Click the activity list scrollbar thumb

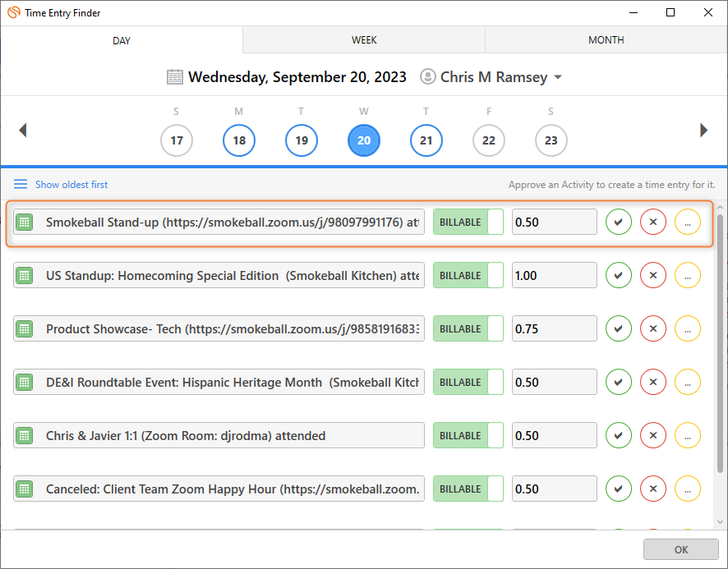[x=720, y=343]
